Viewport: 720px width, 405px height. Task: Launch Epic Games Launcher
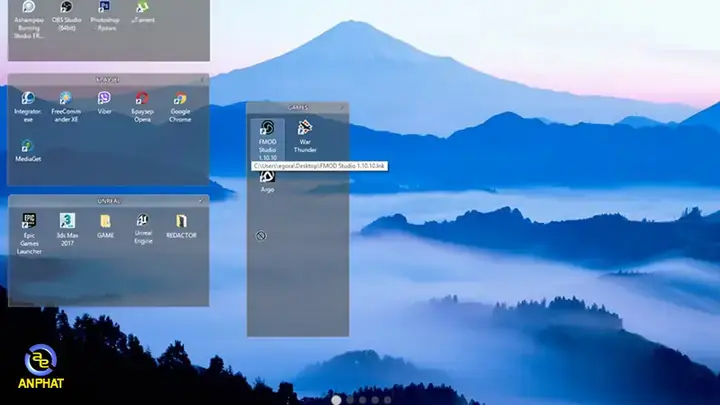click(x=29, y=221)
